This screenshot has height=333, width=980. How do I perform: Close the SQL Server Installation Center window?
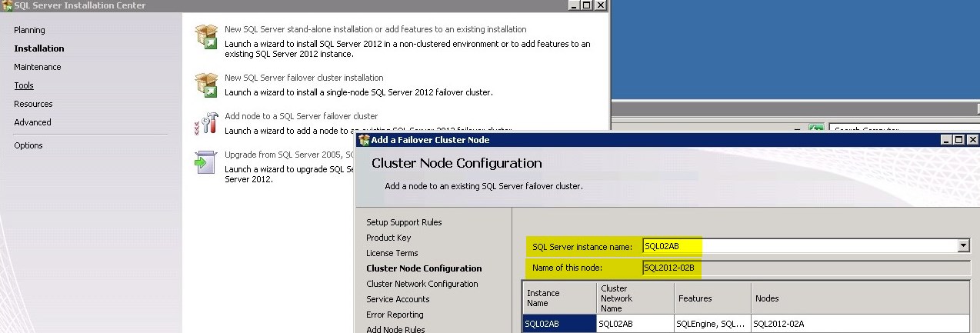(x=600, y=5)
